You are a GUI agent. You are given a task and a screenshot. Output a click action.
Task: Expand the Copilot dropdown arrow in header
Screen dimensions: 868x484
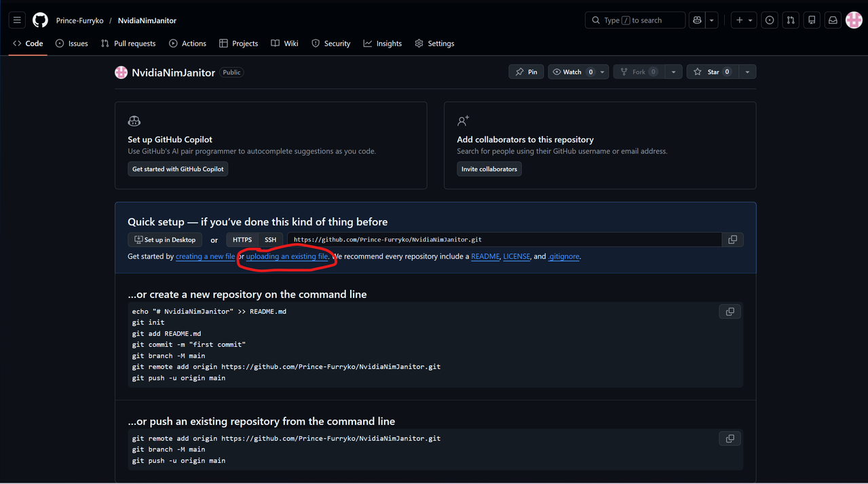click(712, 20)
